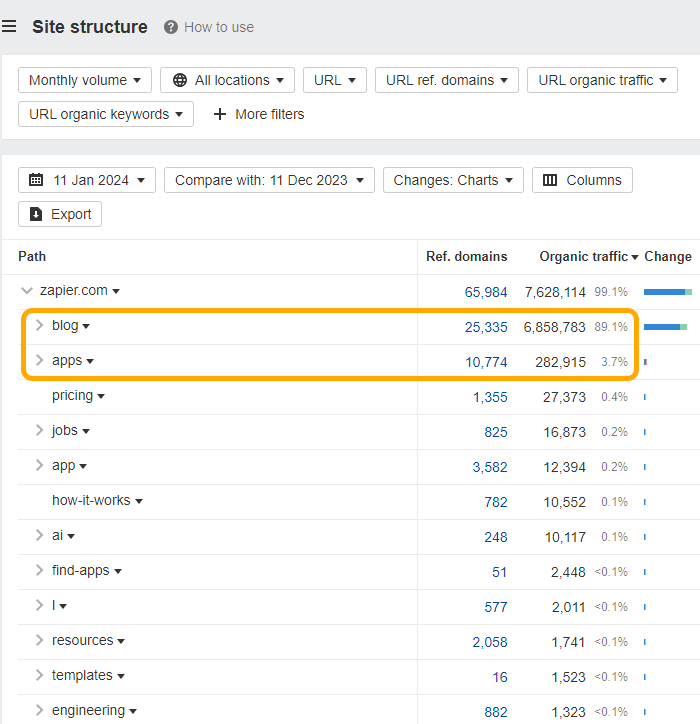Click ref. domains value 10,774
This screenshot has height=724, width=700.
click(x=486, y=362)
